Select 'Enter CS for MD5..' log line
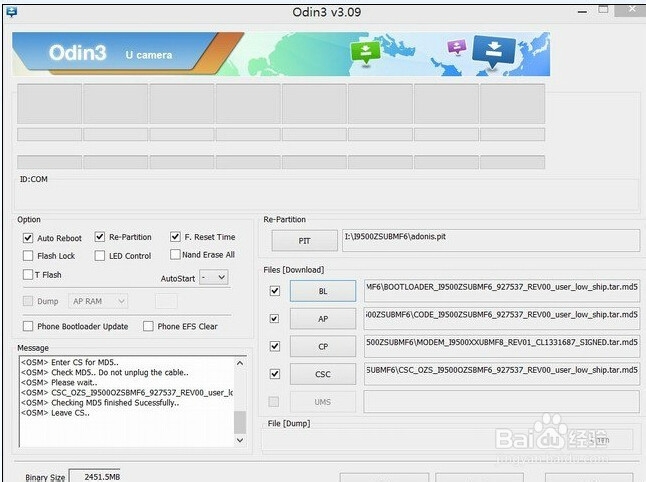The image size is (646, 482). (x=70, y=362)
